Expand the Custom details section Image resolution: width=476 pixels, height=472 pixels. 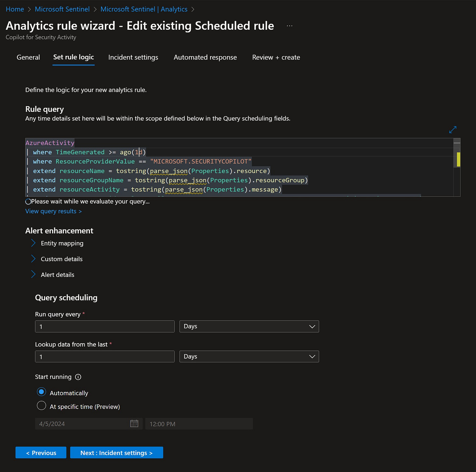(x=33, y=258)
